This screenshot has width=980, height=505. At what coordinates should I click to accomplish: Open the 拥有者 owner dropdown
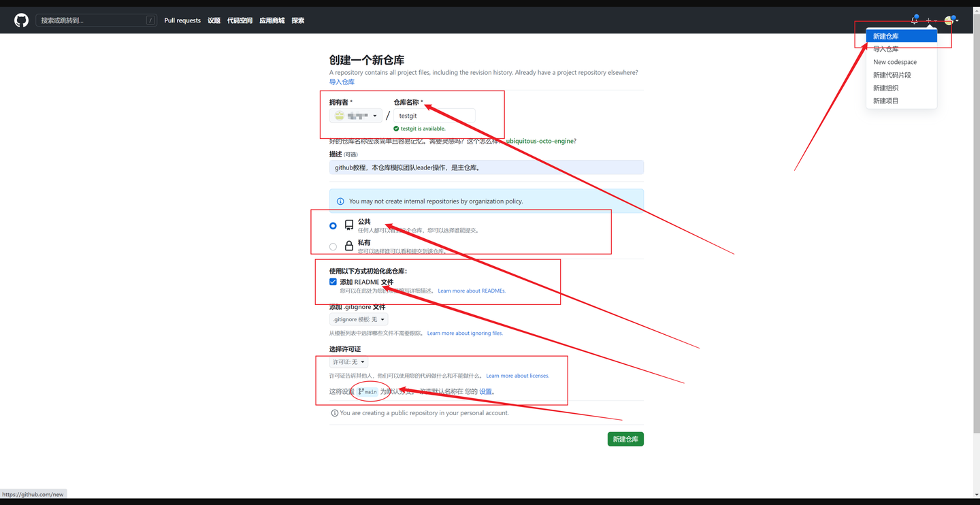[355, 115]
